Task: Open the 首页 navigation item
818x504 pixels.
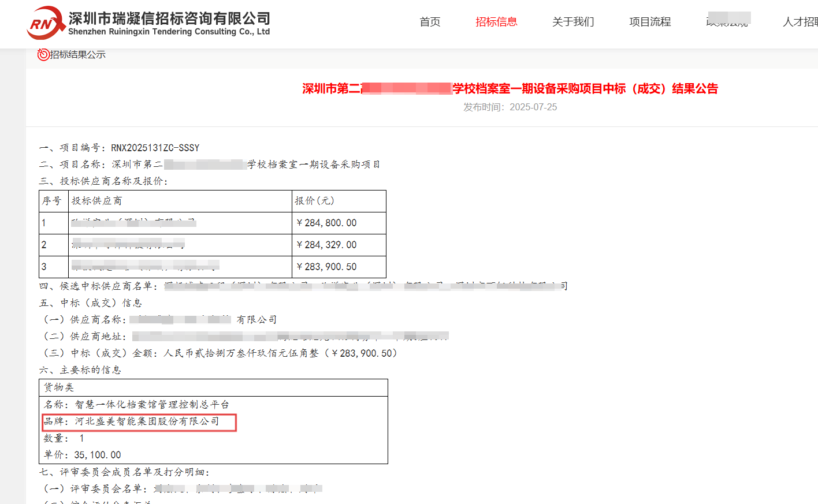Action: point(430,22)
